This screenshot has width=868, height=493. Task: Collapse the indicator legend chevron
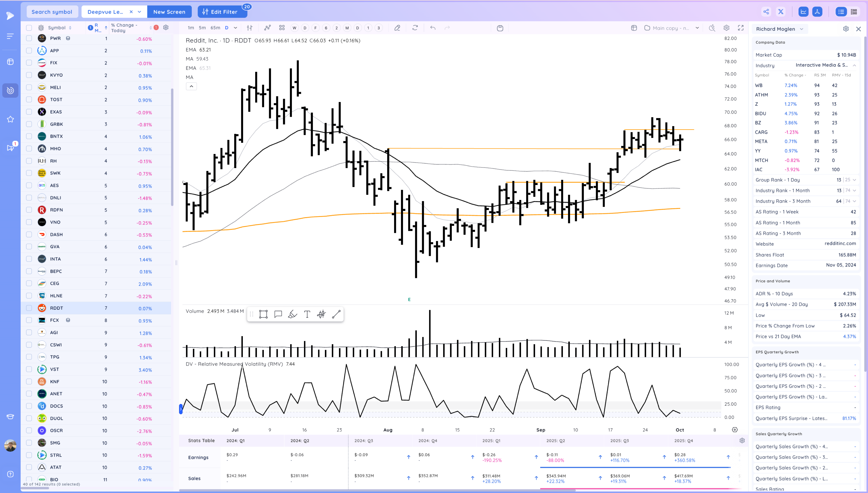pyautogui.click(x=191, y=86)
